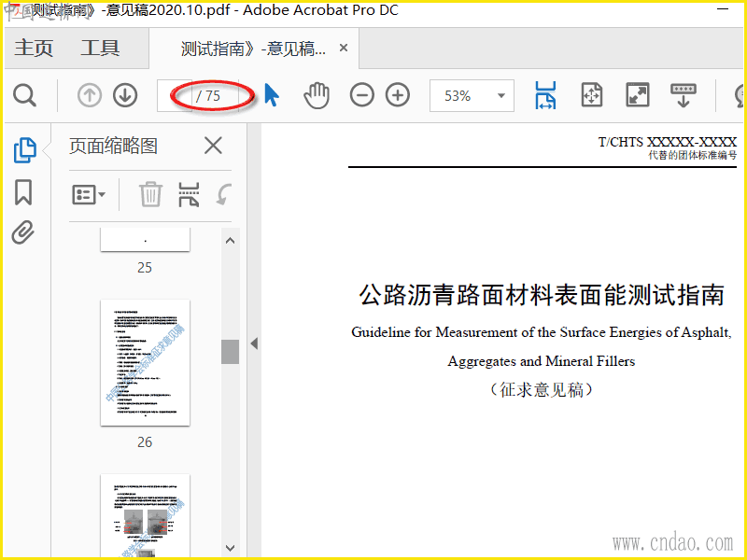The image size is (747, 560).
Task: Fit one full page view
Action: coord(592,95)
